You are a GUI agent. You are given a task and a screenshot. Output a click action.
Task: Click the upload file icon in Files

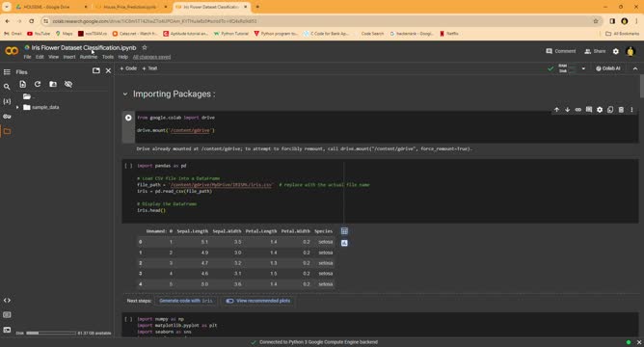22,84
